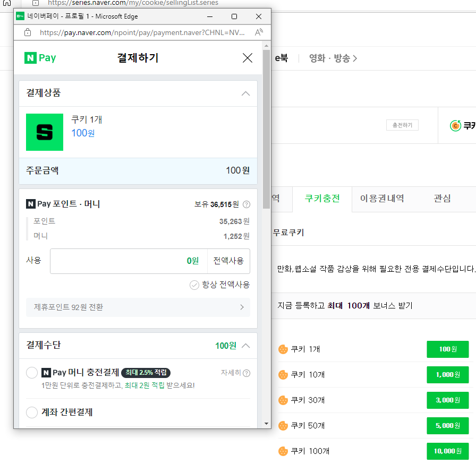Image resolution: width=476 pixels, height=464 pixels.
Task: Buy 쿠키 50개 with the 5,000원 button
Action: (x=447, y=426)
